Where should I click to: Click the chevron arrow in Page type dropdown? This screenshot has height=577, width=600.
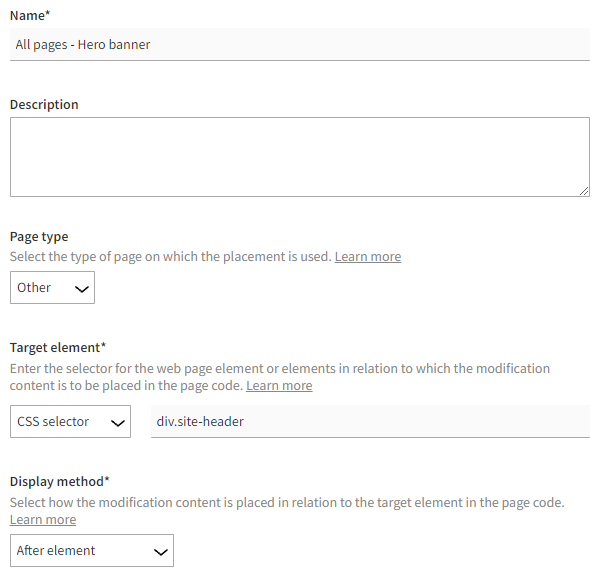82,289
